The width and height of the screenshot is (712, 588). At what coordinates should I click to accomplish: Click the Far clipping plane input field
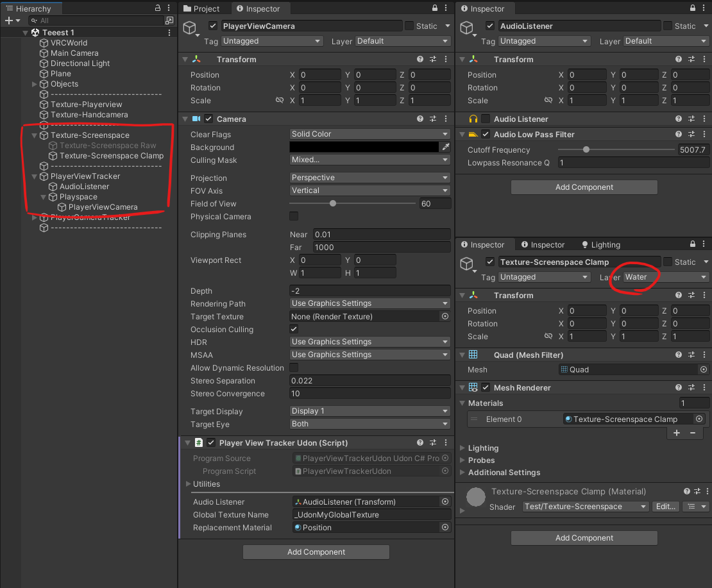[x=381, y=247]
